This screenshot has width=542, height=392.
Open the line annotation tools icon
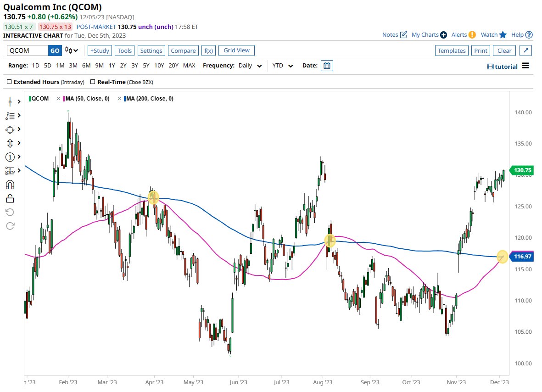[10, 116]
